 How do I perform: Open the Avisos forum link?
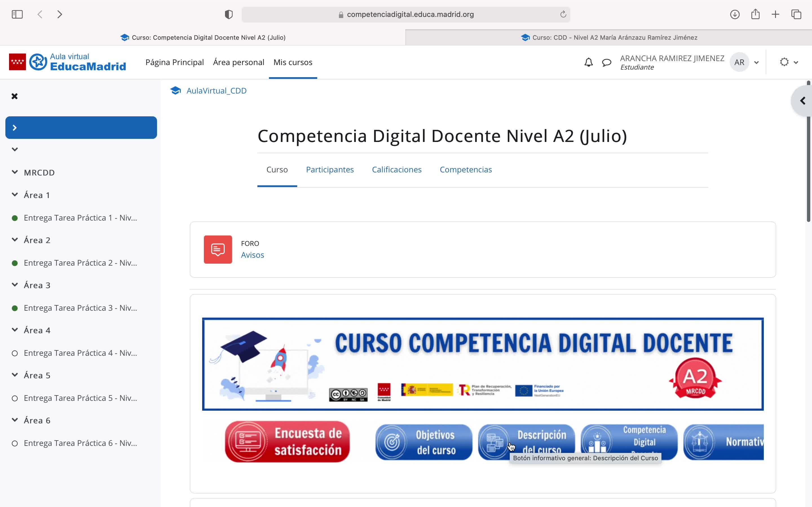pos(252,255)
